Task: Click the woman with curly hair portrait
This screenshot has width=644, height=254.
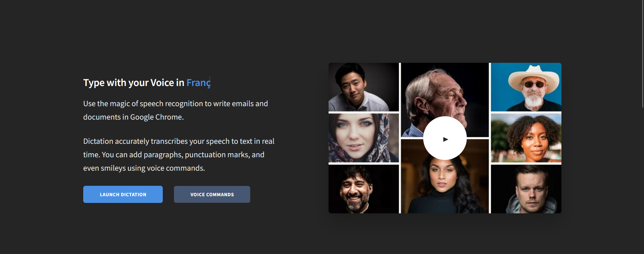Action: [x=526, y=138]
